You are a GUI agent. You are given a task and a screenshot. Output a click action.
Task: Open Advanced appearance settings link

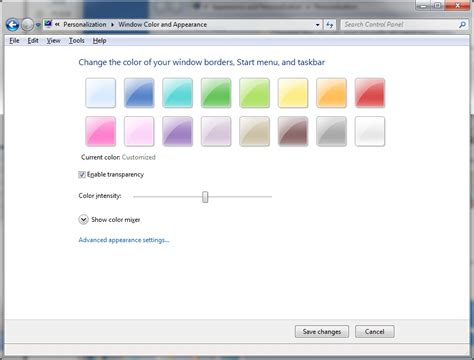point(124,240)
